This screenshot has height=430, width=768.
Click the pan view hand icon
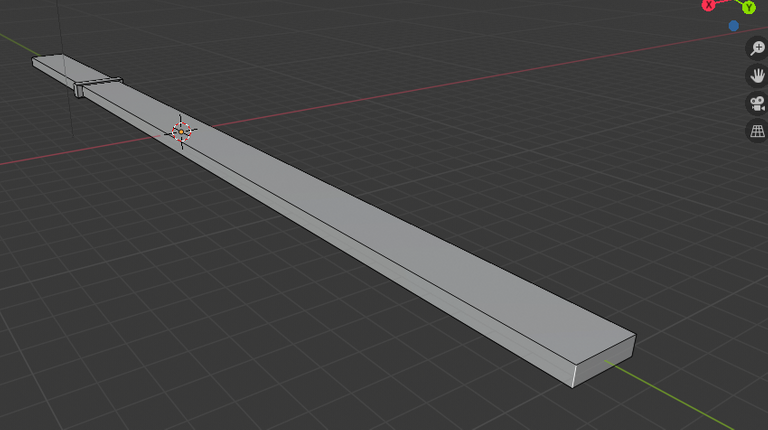[x=757, y=76]
